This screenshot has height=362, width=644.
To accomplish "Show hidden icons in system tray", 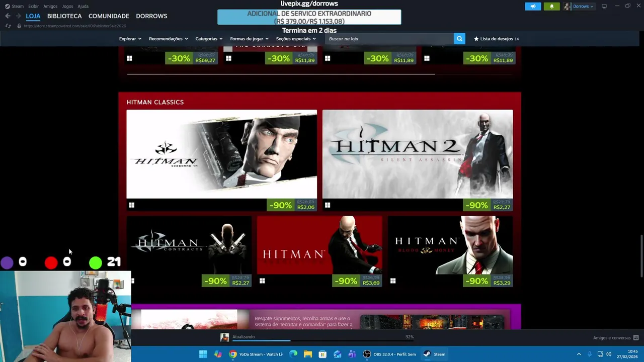I will pos(579,354).
